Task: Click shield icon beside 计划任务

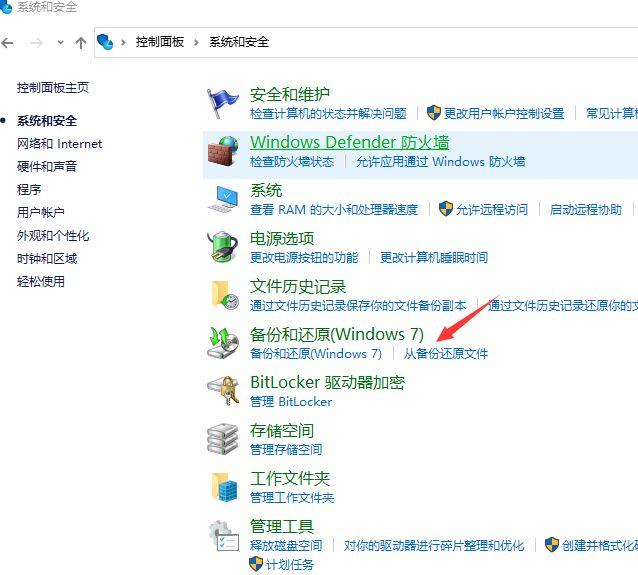Action: 256,564
